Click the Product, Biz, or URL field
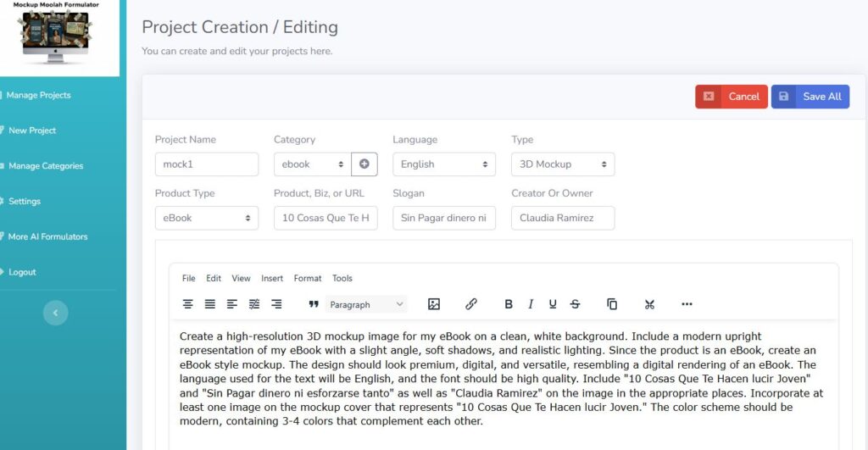Viewport: 868px width, 450px height. point(325,218)
